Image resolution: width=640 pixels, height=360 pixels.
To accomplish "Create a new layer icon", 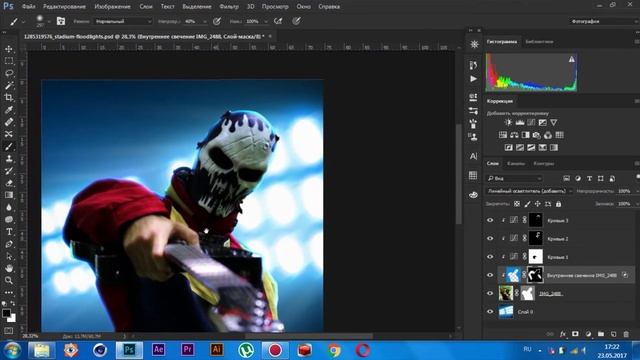I will tap(613, 334).
